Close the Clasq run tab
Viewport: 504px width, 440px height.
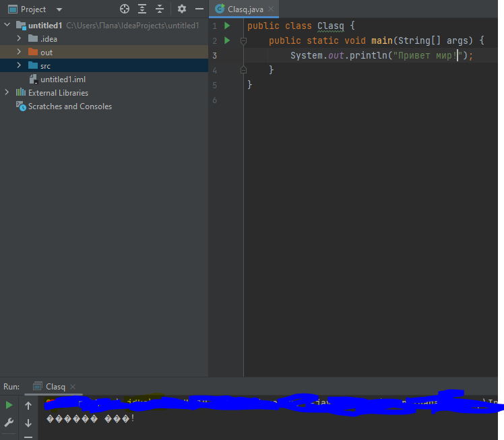[x=73, y=387]
